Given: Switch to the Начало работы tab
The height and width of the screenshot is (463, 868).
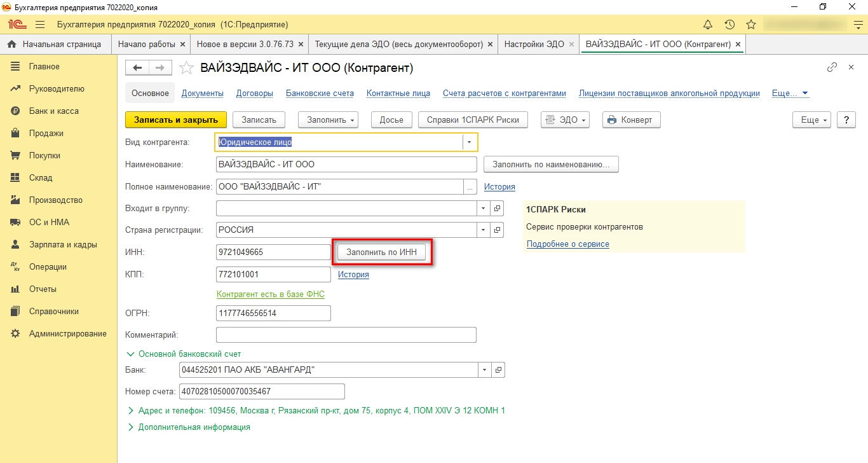Looking at the screenshot, I should click(147, 45).
